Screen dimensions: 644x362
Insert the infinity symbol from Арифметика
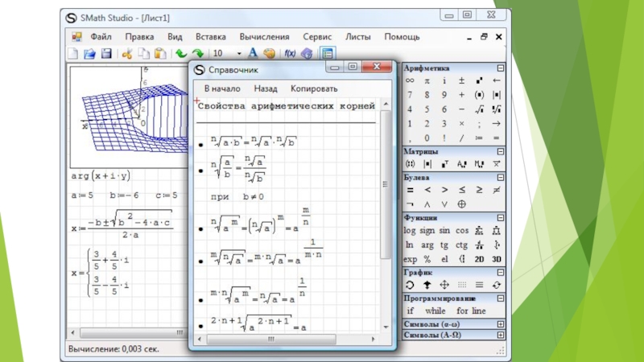click(x=410, y=80)
